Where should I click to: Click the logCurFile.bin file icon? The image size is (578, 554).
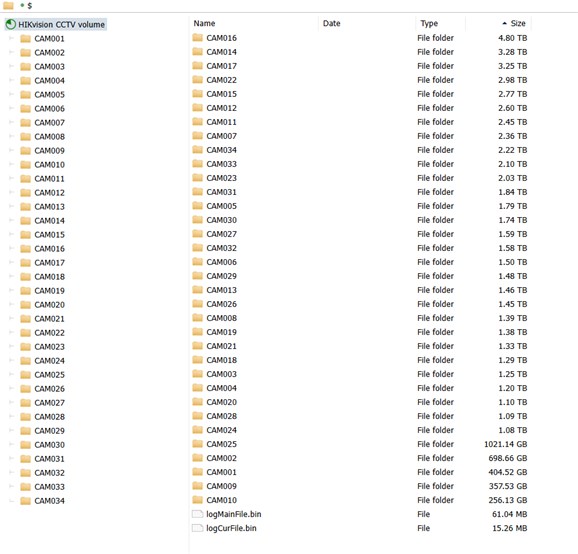pyautogui.click(x=198, y=528)
